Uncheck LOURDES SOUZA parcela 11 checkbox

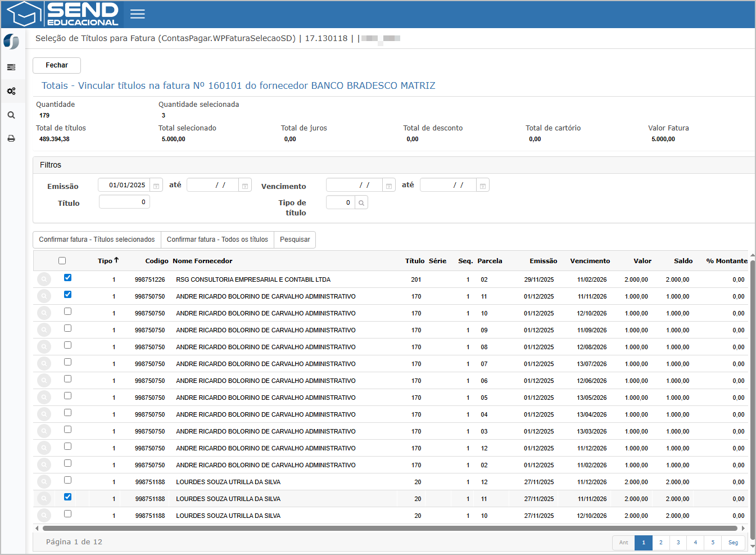(68, 497)
